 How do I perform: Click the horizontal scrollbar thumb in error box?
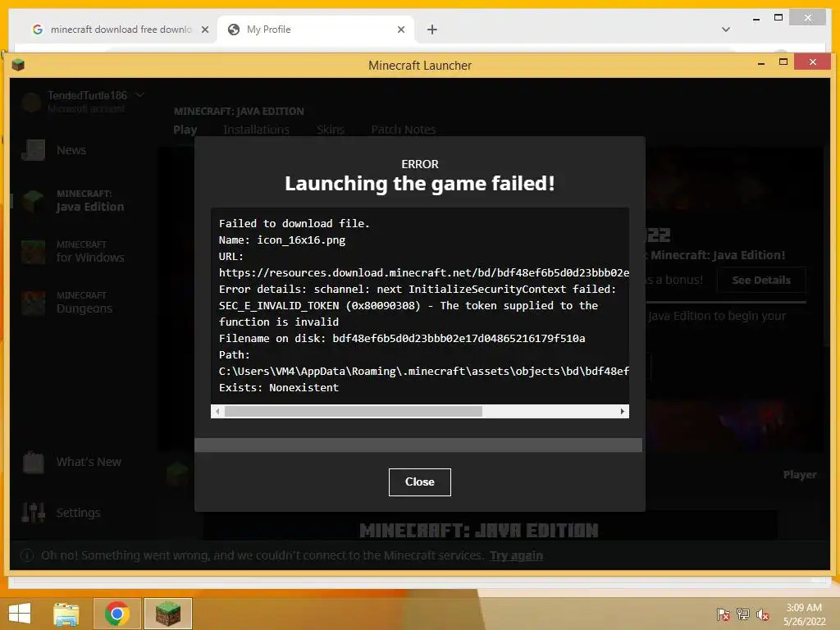point(354,412)
